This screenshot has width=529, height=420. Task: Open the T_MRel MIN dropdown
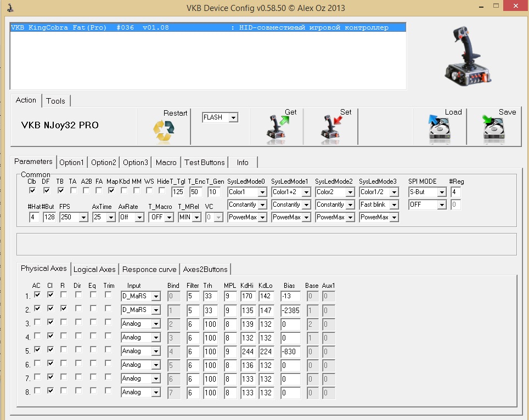(197, 218)
